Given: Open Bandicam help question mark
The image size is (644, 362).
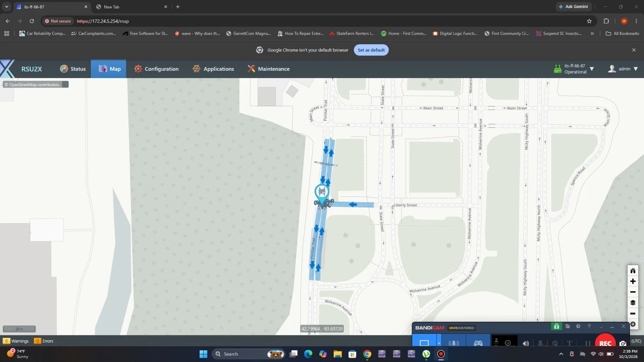Looking at the screenshot, I should click(x=589, y=327).
